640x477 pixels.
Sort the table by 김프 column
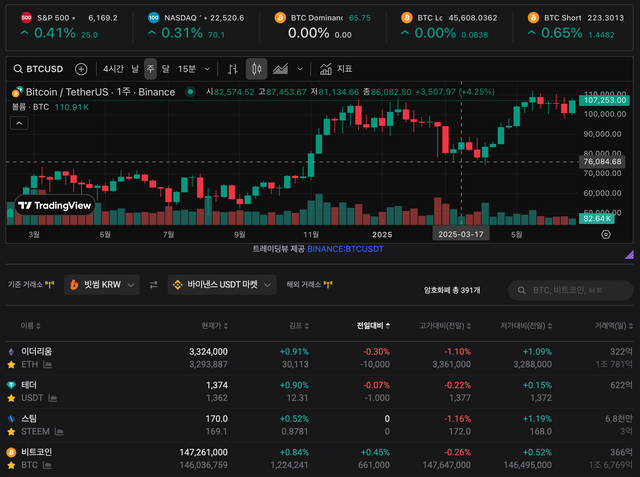pyautogui.click(x=299, y=326)
